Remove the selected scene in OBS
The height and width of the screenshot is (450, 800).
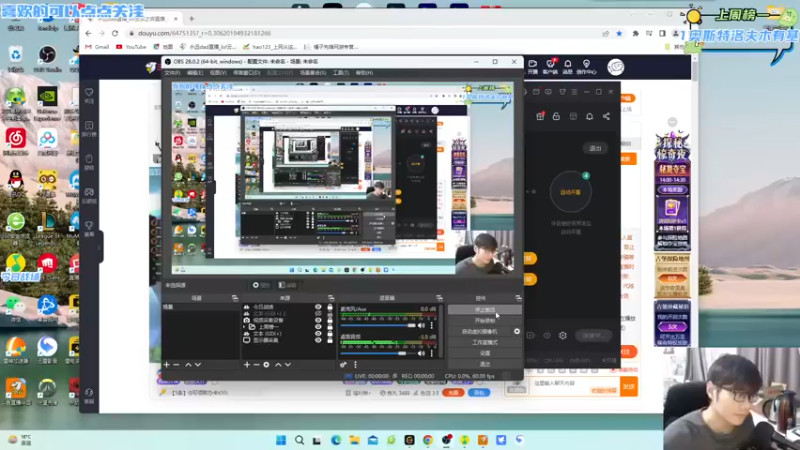[177, 365]
